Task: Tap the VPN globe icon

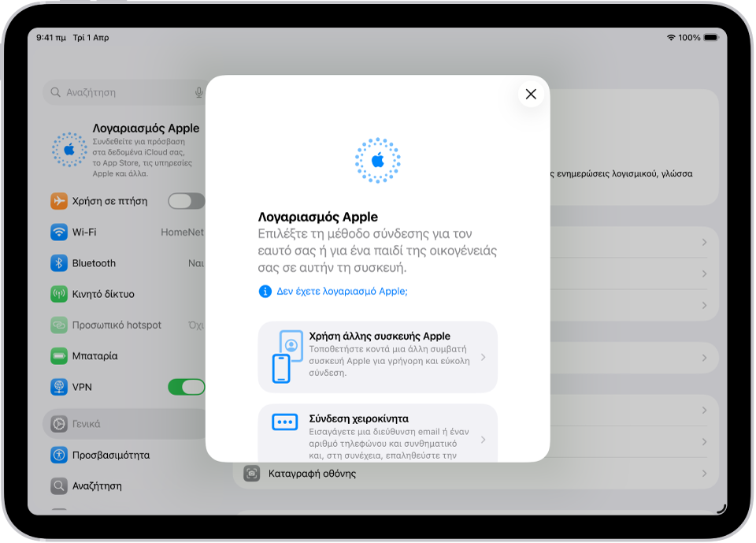Action: click(x=59, y=387)
